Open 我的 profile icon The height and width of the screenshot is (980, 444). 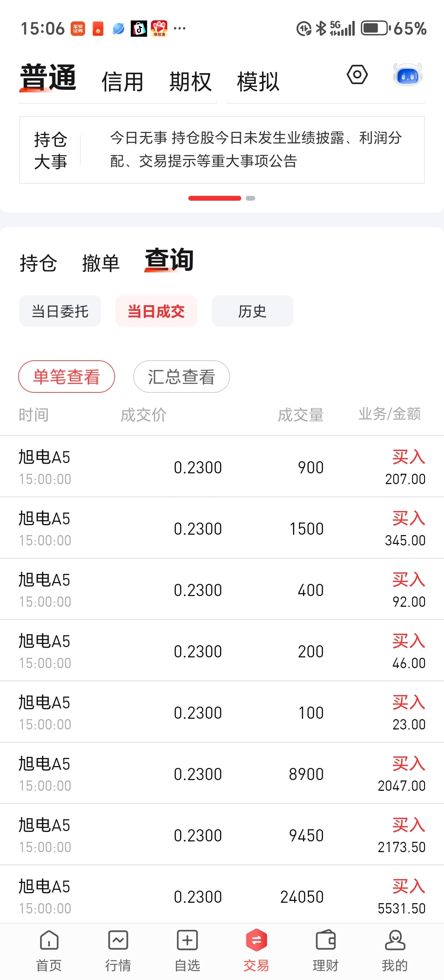(x=395, y=940)
